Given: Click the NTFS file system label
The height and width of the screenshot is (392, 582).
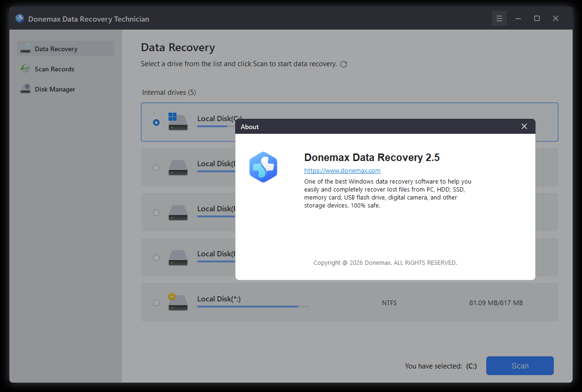Looking at the screenshot, I should tap(389, 303).
